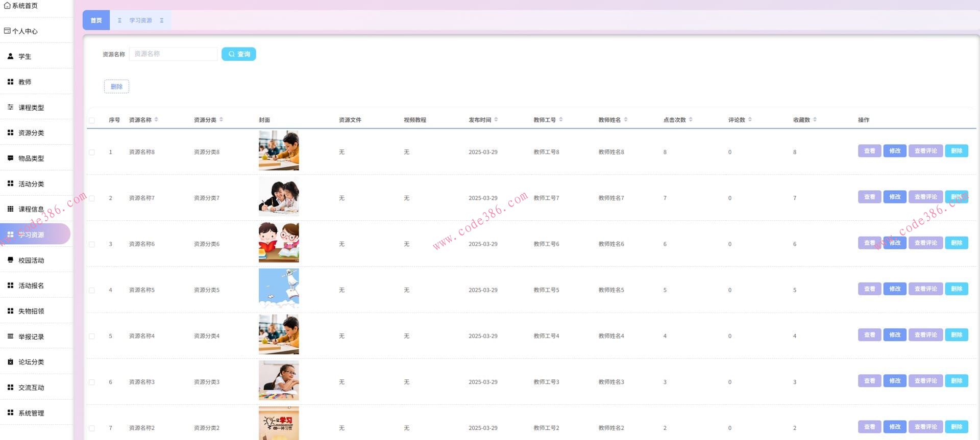Viewport: 980px width, 440px height.
Task: Click the 资源分类4 cell
Action: click(x=207, y=336)
